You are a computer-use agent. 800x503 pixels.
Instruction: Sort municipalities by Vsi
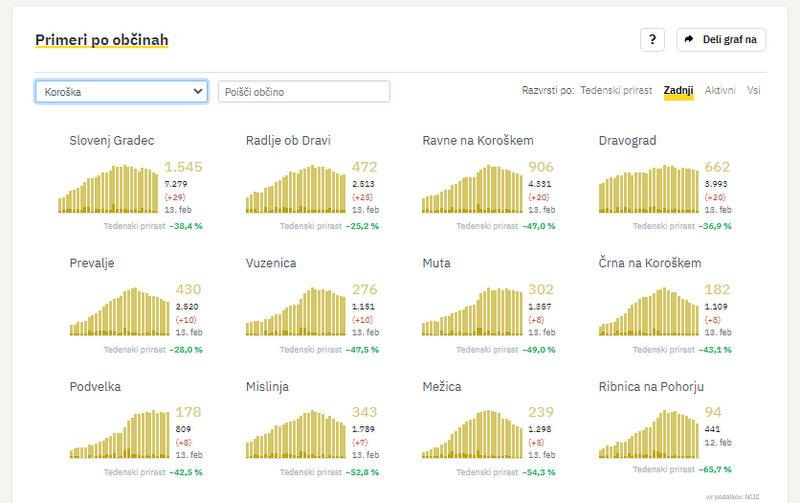click(x=755, y=91)
